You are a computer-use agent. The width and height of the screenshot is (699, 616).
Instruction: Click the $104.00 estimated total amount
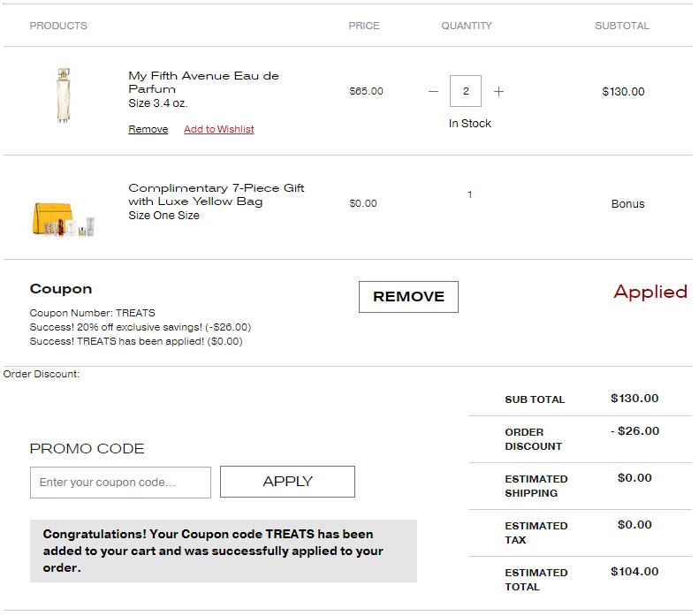[634, 572]
